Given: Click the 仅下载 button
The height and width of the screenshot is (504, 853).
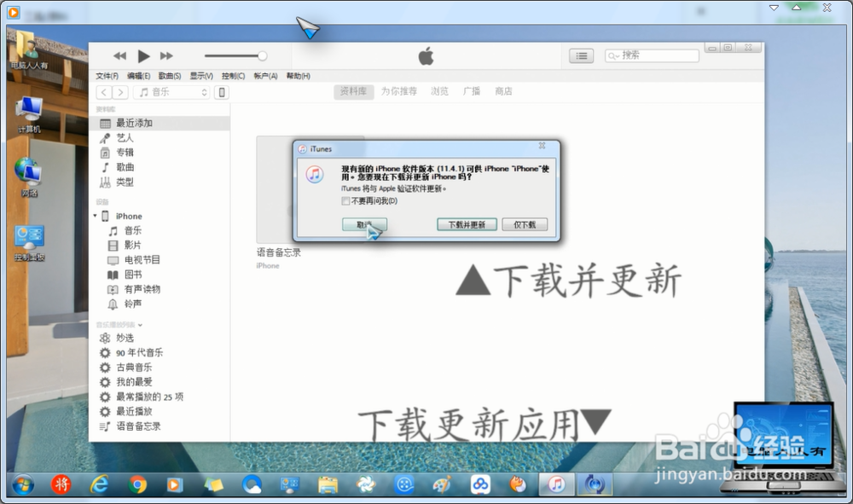Looking at the screenshot, I should click(x=525, y=224).
